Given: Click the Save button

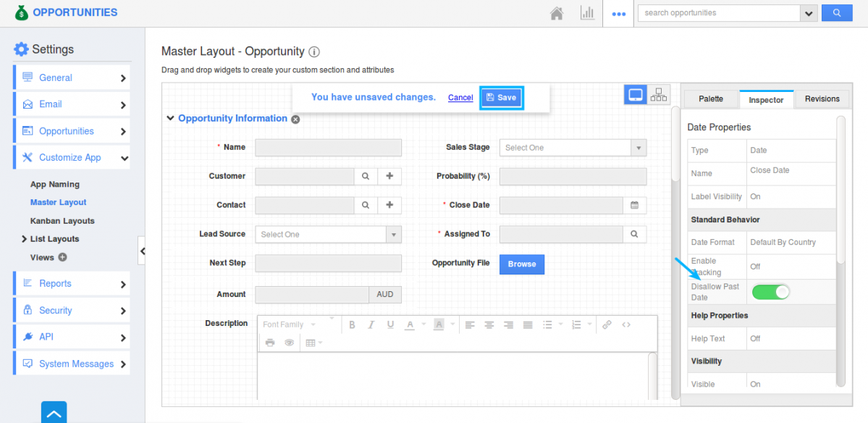Looking at the screenshot, I should click(x=501, y=98).
